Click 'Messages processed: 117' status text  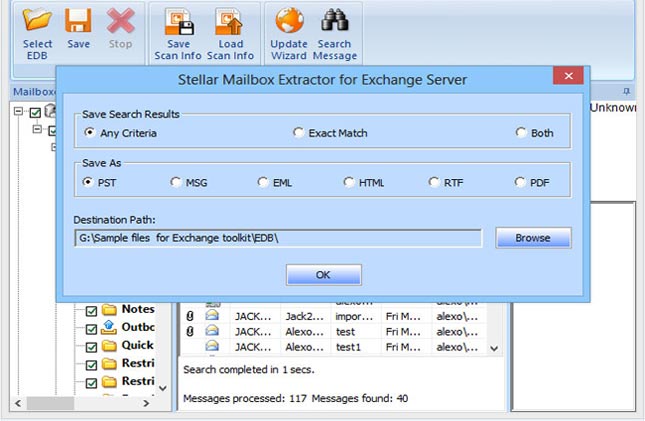(245, 398)
